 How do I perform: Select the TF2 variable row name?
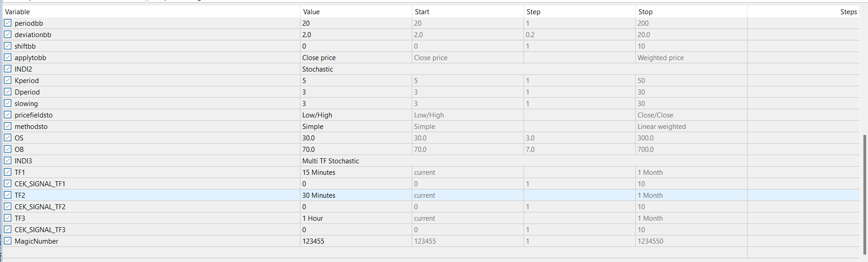(x=20, y=195)
